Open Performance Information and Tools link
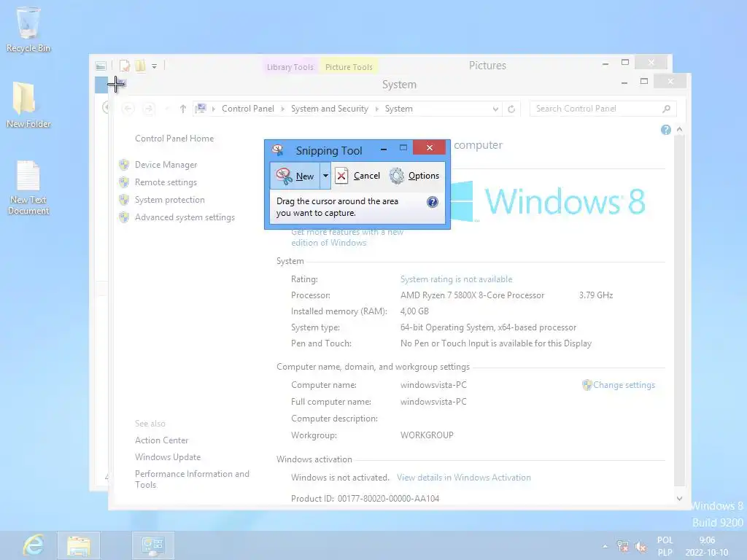Screen dimensions: 747x560 (192, 480)
